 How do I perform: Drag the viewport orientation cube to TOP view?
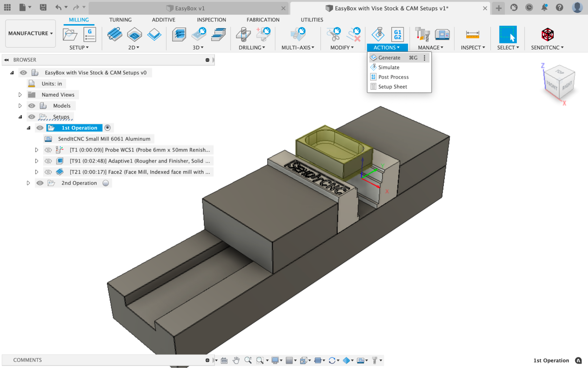559,76
